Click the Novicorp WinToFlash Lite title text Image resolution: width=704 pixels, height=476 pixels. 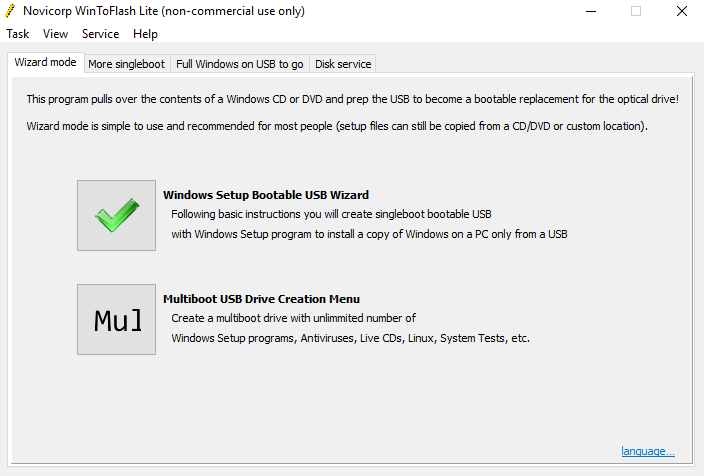pos(164,11)
